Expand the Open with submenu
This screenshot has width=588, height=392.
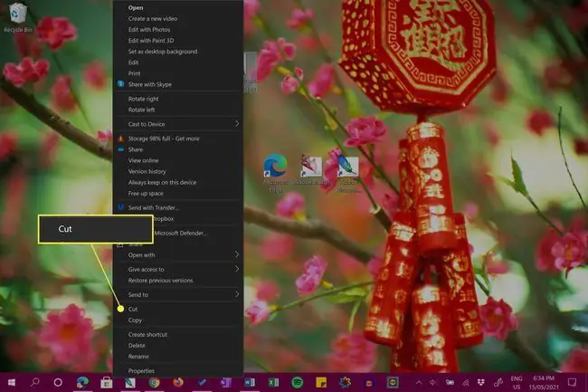(178, 255)
